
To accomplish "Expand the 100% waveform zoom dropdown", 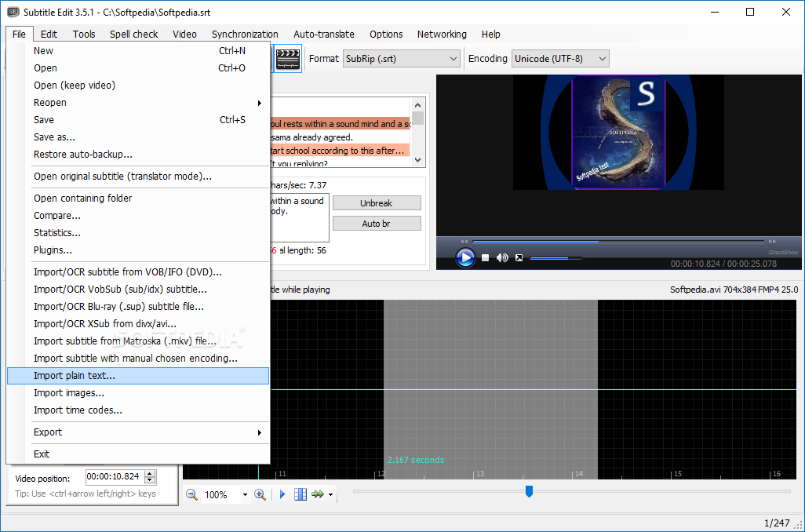I will pos(245,494).
